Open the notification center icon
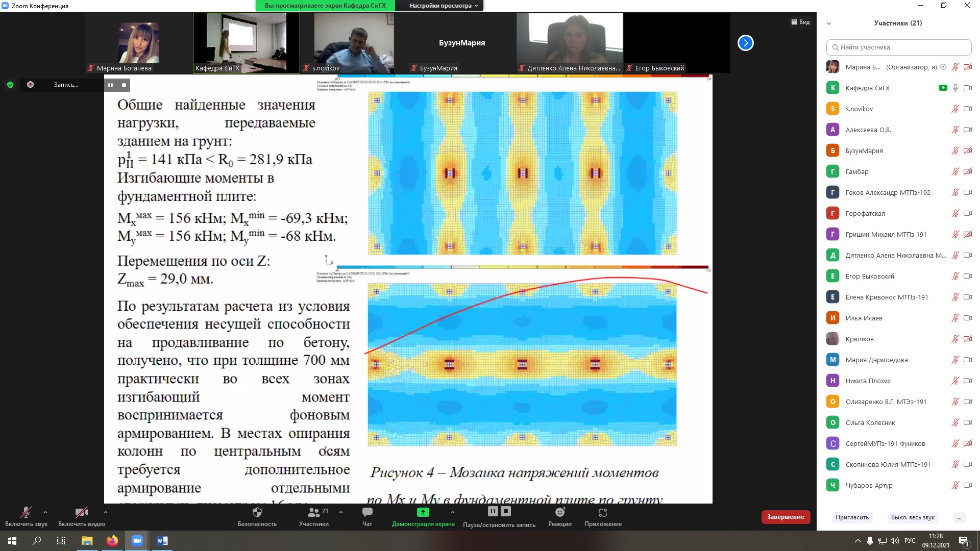Viewport: 980px width, 551px height. point(964,541)
